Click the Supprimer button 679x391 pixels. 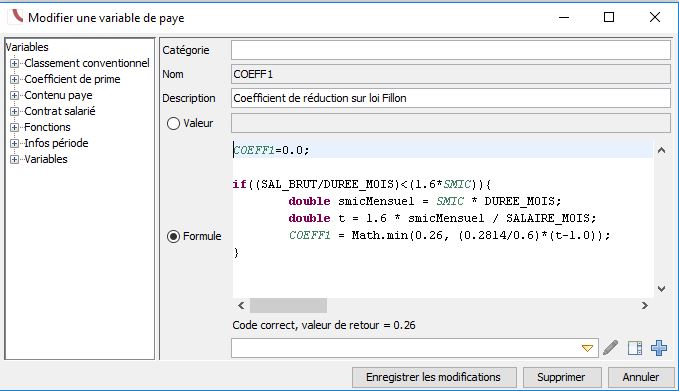(562, 377)
